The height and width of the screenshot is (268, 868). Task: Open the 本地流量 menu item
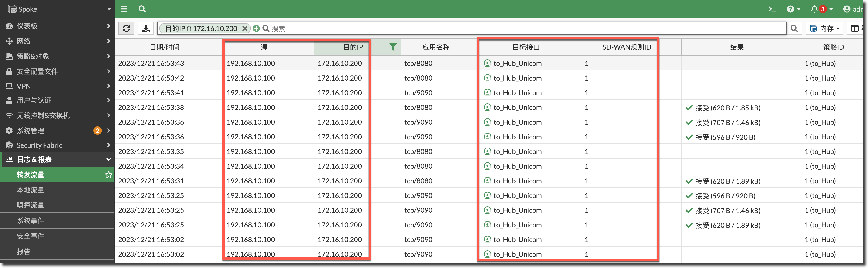point(31,190)
